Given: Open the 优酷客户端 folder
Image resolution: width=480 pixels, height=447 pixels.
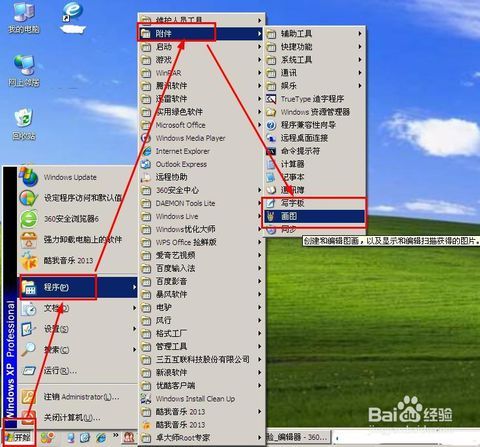Looking at the screenshot, I should tap(201, 385).
